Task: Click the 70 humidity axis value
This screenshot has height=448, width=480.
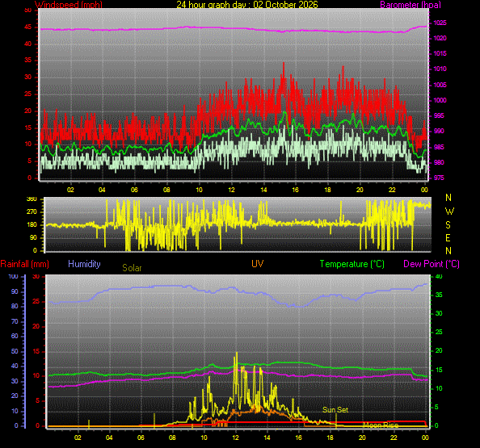Action: [x=15, y=321]
